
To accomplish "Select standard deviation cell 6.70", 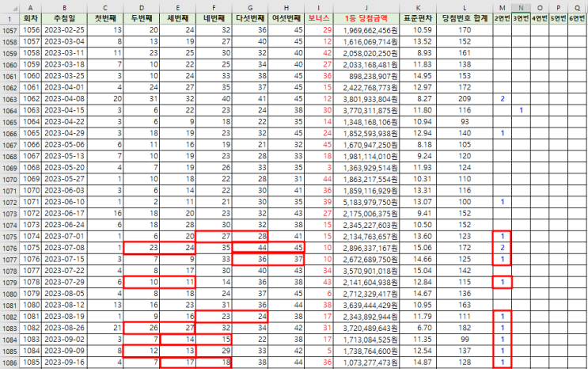I will point(418,328).
